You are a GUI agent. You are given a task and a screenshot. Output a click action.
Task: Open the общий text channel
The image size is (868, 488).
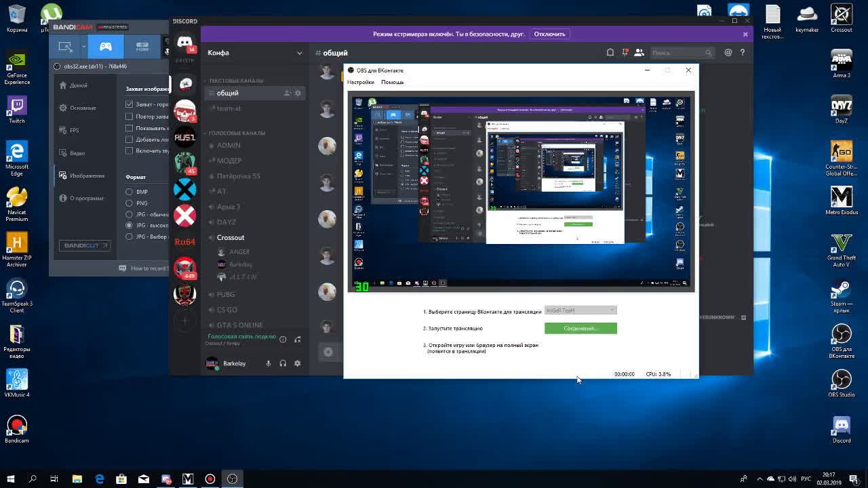[254, 93]
